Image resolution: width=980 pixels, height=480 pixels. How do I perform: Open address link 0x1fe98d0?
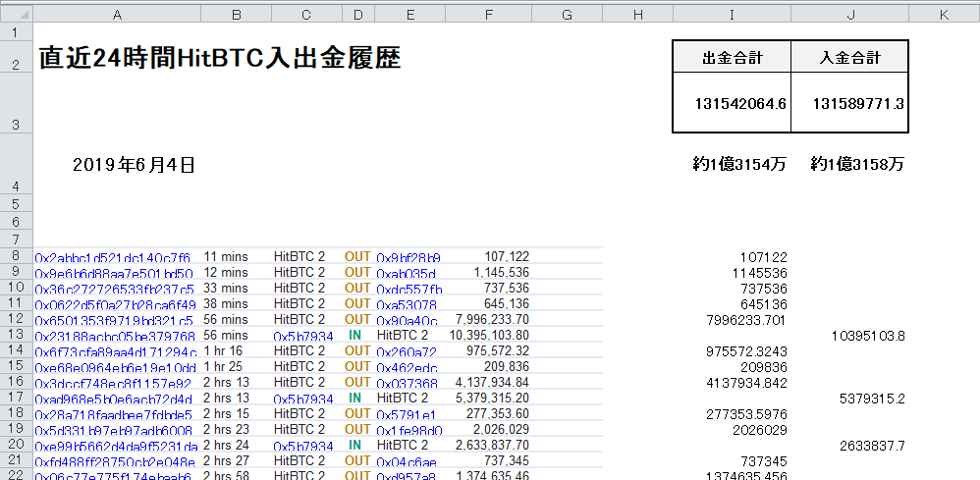(409, 430)
